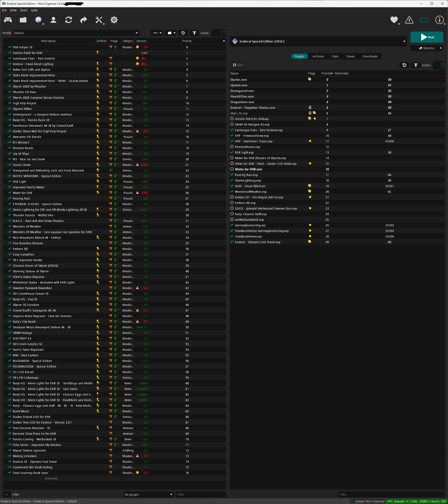Click the curved arrow executables icon
This screenshot has width=448, height=504.
tap(84, 20)
